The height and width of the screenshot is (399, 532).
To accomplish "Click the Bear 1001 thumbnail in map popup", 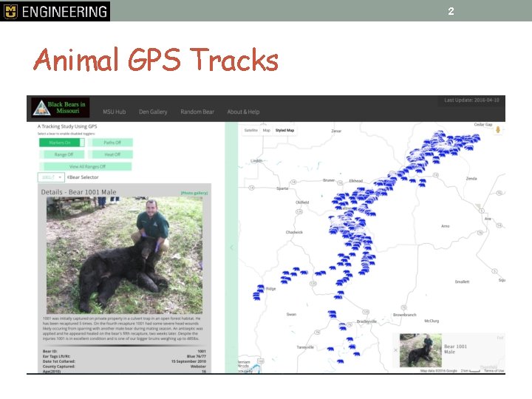I will pyautogui.click(x=420, y=350).
